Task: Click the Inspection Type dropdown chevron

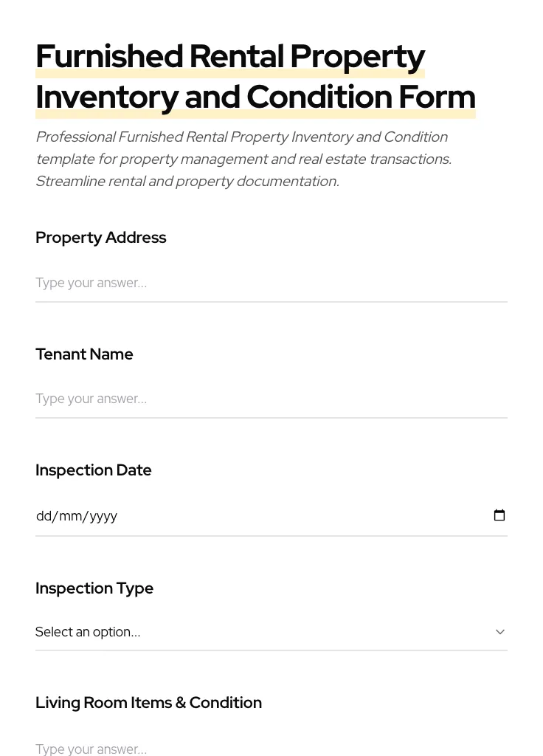Action: [x=500, y=631]
